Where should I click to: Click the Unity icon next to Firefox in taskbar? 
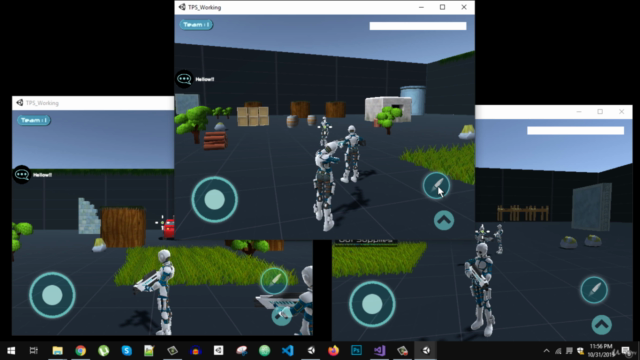click(x=311, y=351)
